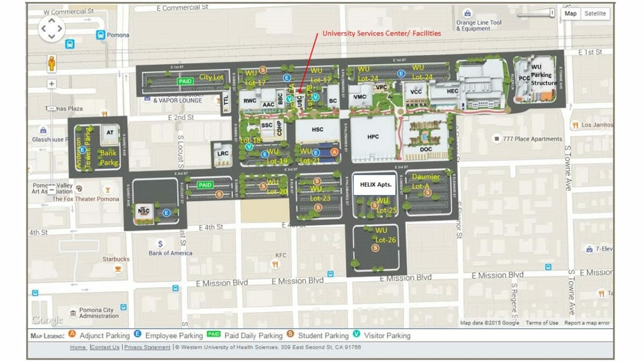Click the Student parking marker in Lot-17

tap(263, 69)
